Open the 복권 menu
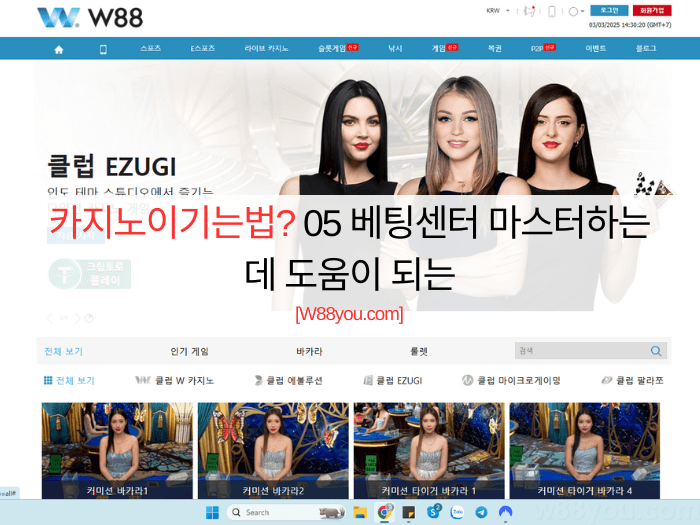The height and width of the screenshot is (525, 700). click(495, 48)
